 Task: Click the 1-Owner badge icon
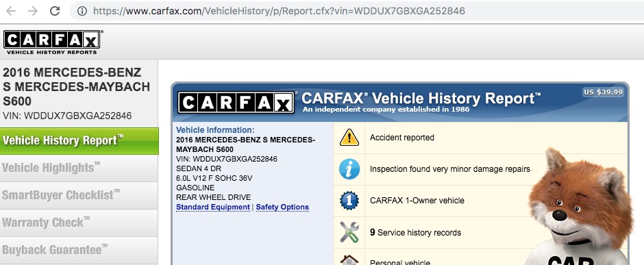tap(349, 201)
